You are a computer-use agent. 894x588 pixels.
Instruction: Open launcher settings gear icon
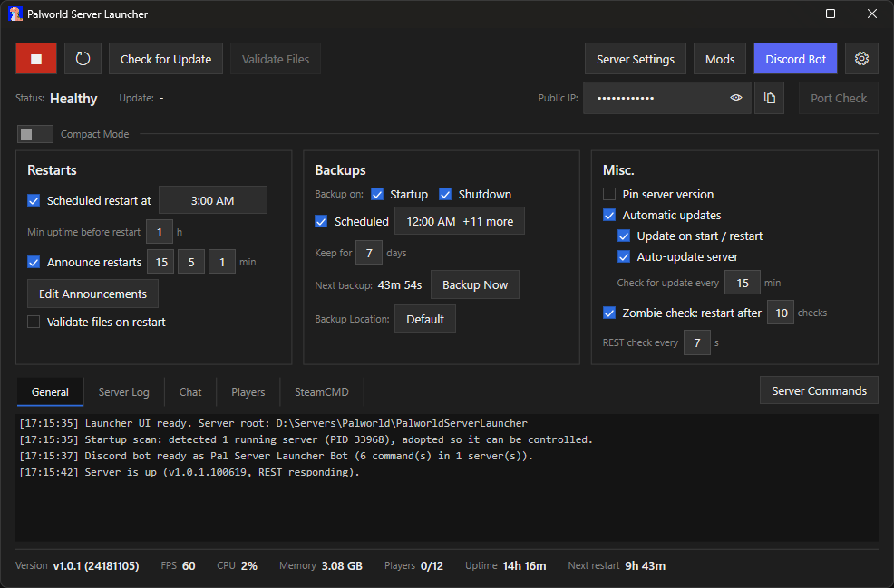861,59
